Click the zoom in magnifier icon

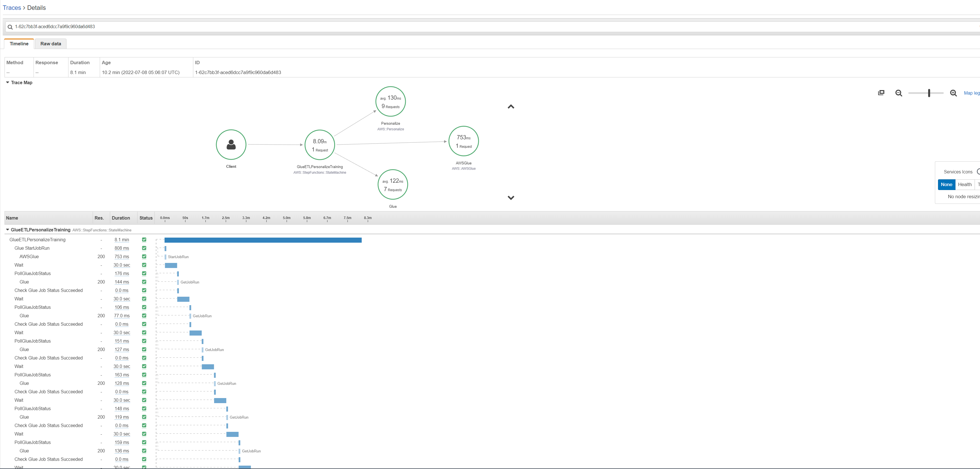click(x=953, y=93)
